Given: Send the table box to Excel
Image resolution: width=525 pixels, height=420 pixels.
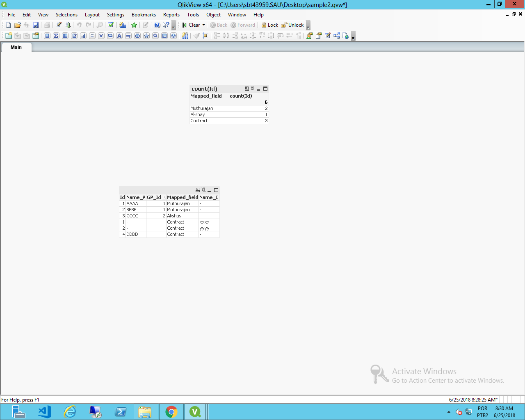Looking at the screenshot, I should 203,190.
